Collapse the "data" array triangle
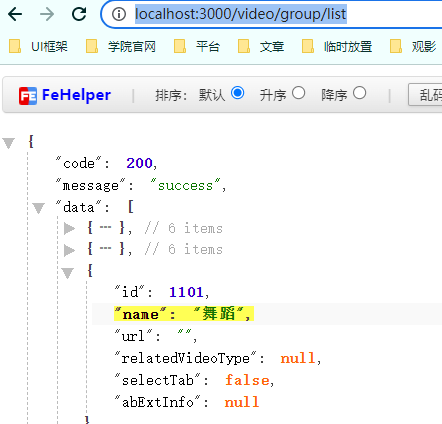This screenshot has width=442, height=424. pyautogui.click(x=39, y=208)
